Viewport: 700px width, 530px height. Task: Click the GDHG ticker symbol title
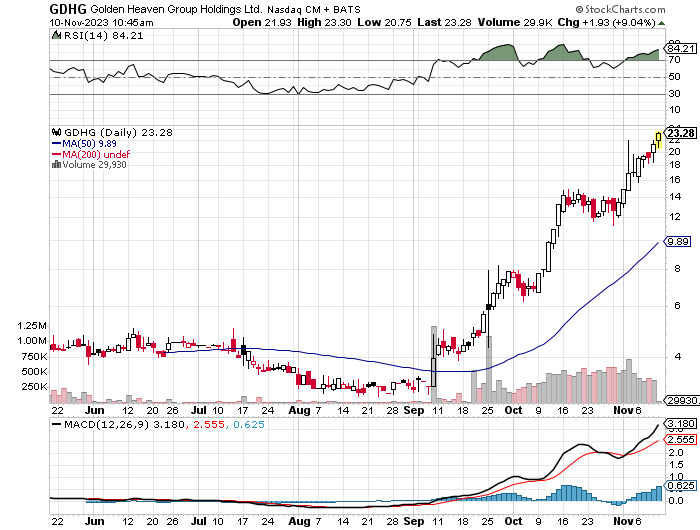click(x=68, y=9)
